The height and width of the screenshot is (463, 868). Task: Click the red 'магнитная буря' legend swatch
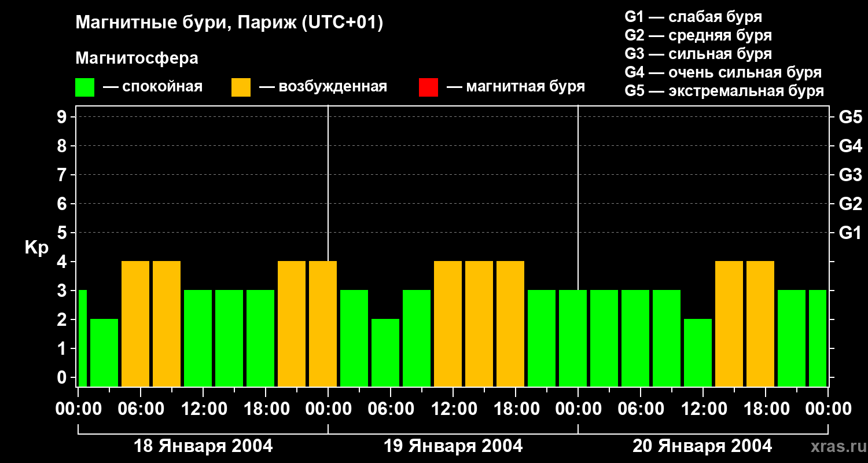point(428,87)
